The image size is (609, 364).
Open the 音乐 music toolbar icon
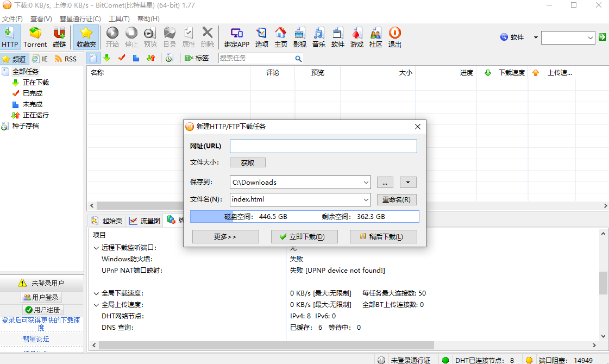[x=319, y=37]
